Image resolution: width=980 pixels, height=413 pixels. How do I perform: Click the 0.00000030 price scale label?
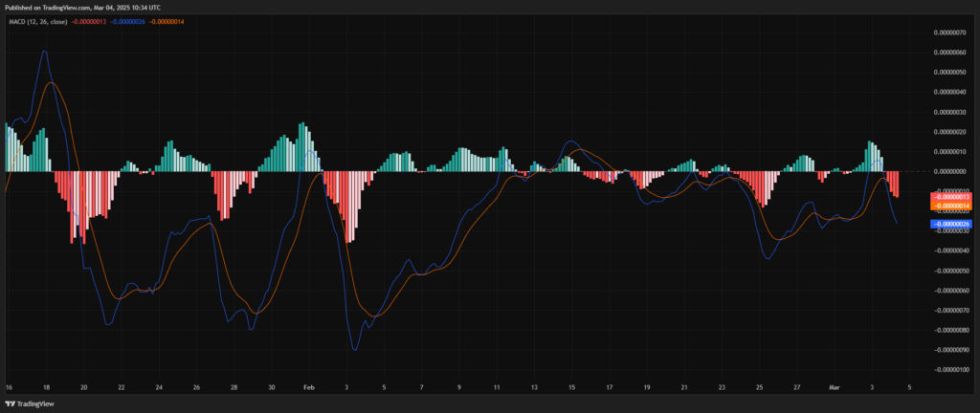point(951,112)
